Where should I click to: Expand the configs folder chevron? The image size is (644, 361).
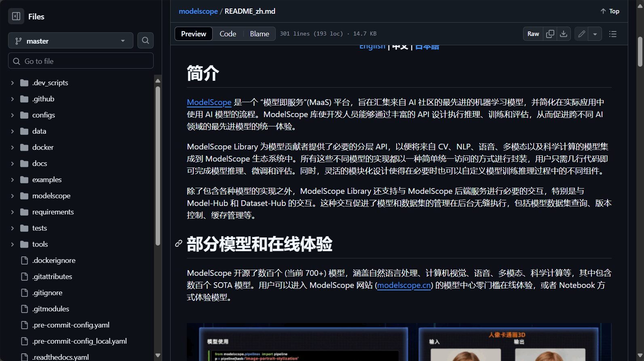click(12, 115)
